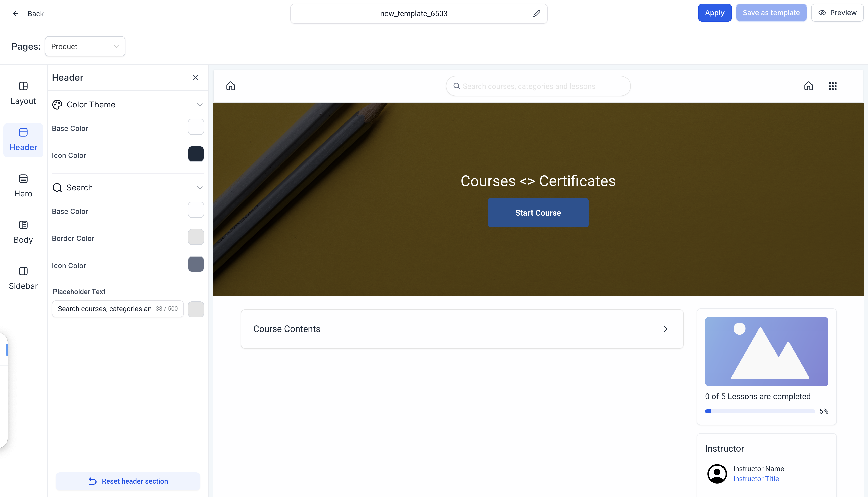Click the home icon beside apps grid
Viewport: 868px width, 497px height.
click(x=808, y=86)
